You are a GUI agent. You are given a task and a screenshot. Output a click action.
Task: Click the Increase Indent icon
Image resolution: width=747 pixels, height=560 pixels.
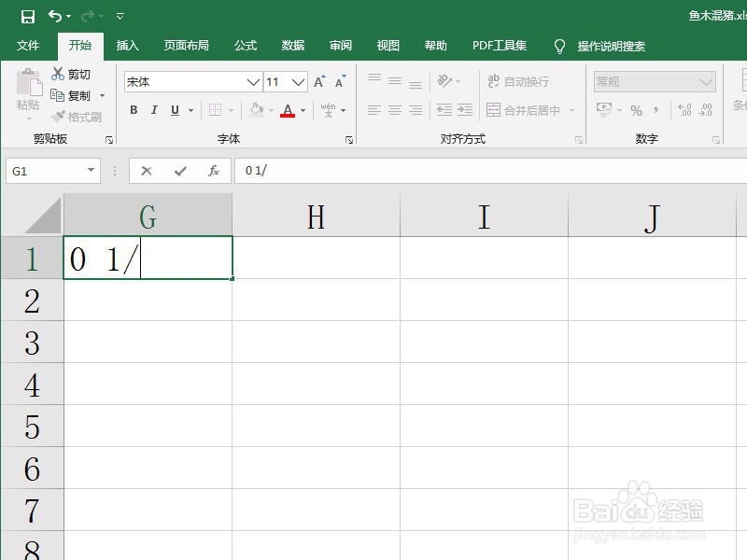click(x=465, y=110)
